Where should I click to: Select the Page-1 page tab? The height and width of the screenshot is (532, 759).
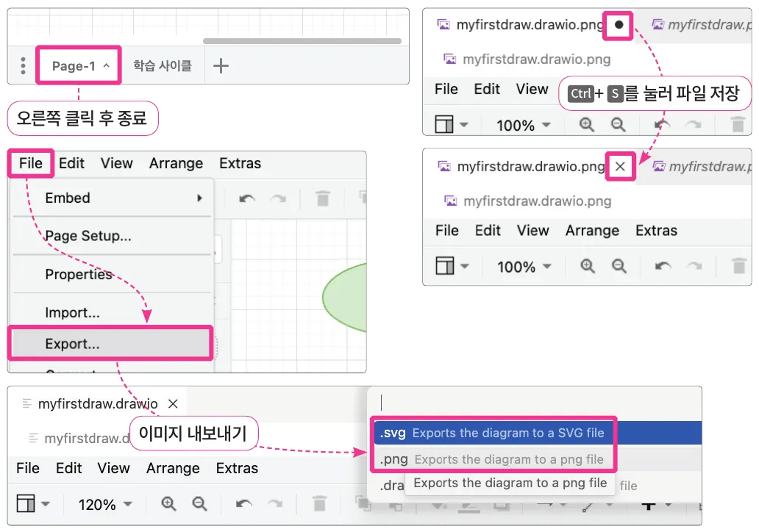(79, 66)
